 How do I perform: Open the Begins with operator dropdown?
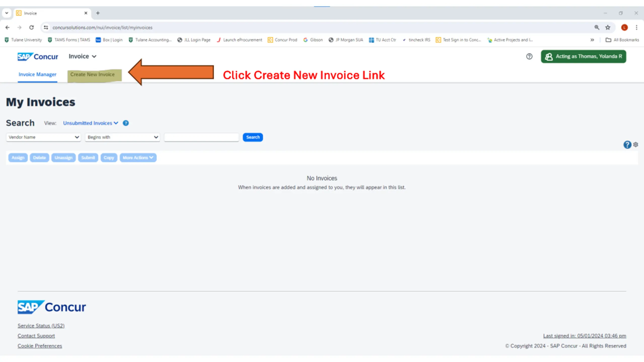click(x=123, y=137)
